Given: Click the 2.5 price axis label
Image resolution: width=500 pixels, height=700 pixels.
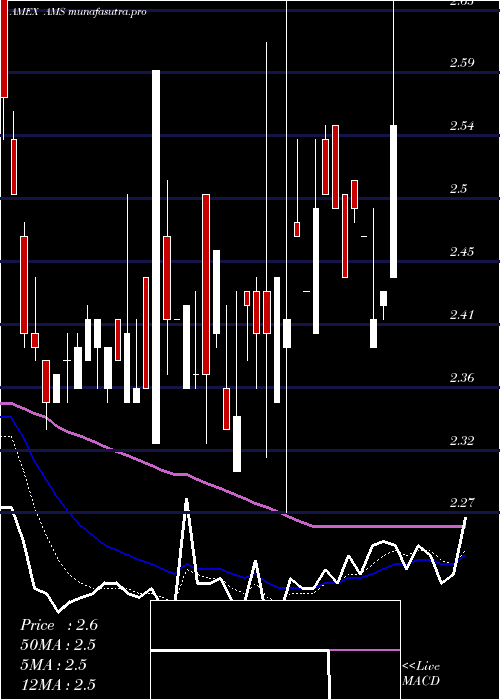Looking at the screenshot, I should [x=458, y=189].
